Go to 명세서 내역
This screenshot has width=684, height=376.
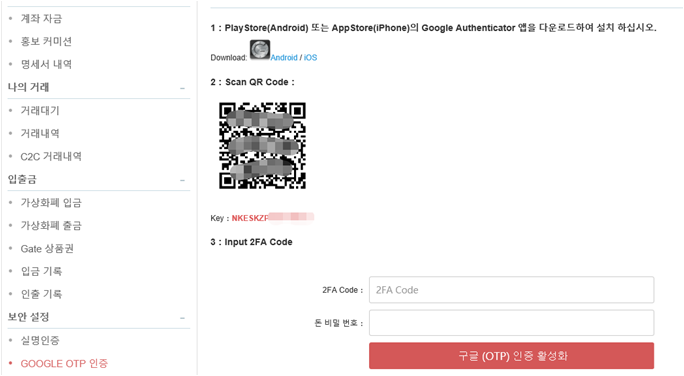46,64
